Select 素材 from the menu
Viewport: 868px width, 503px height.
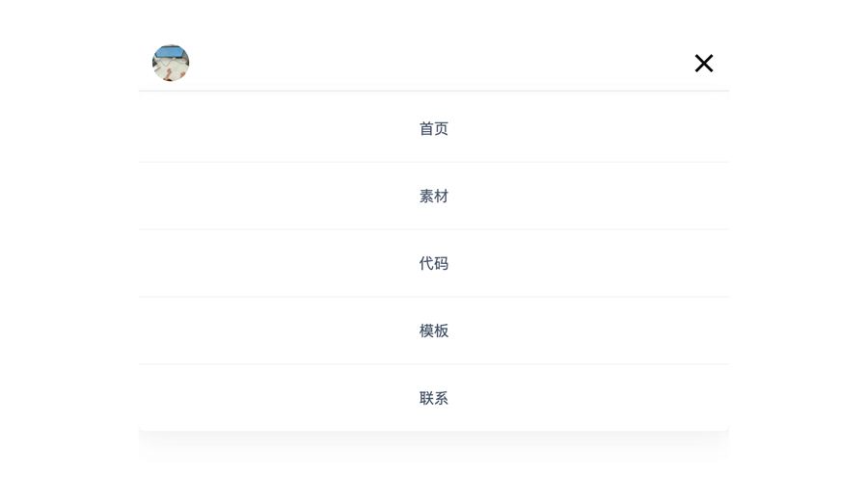click(434, 196)
